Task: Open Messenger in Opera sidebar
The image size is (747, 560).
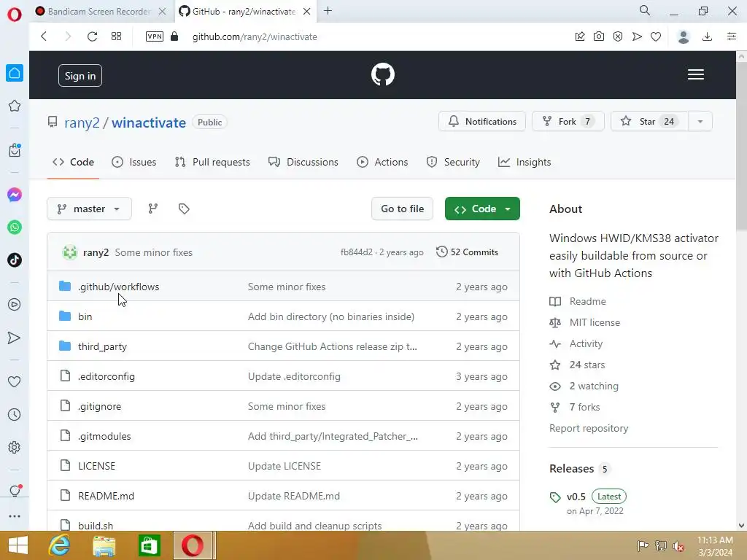Action: 15,195
